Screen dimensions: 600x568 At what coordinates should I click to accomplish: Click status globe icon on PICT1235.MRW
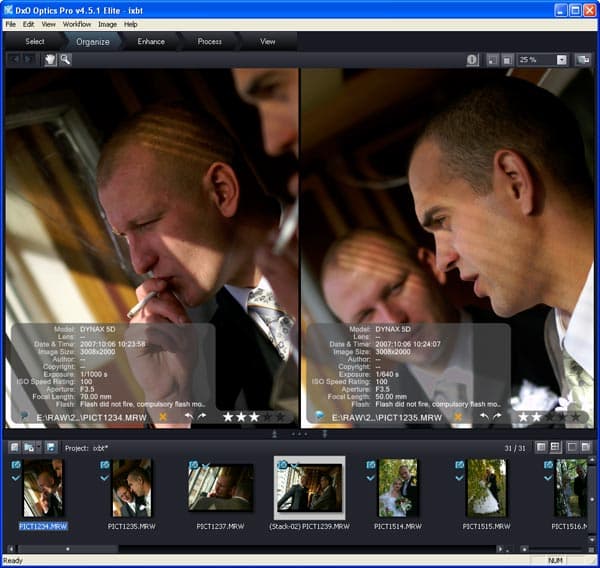319,416
